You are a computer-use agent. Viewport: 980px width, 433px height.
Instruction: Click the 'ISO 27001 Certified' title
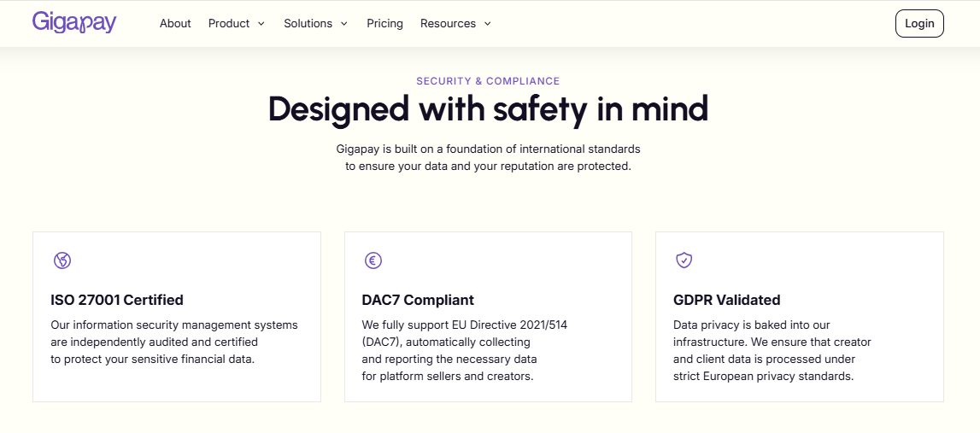[117, 300]
